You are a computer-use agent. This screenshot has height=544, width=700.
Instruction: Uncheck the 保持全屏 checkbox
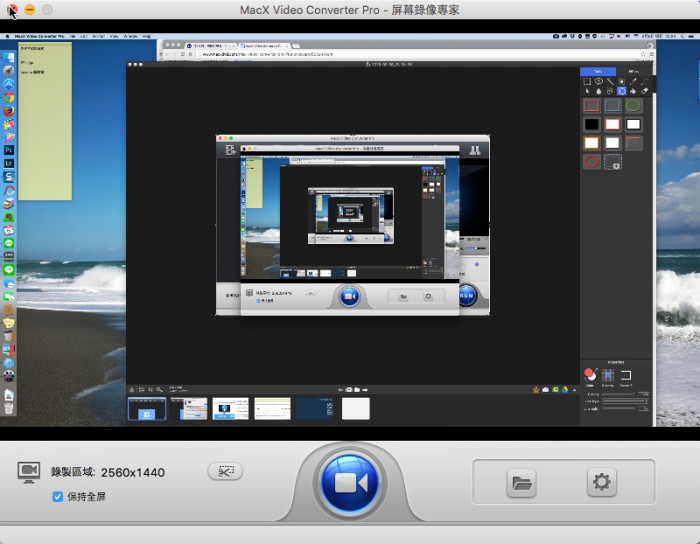coord(58,496)
